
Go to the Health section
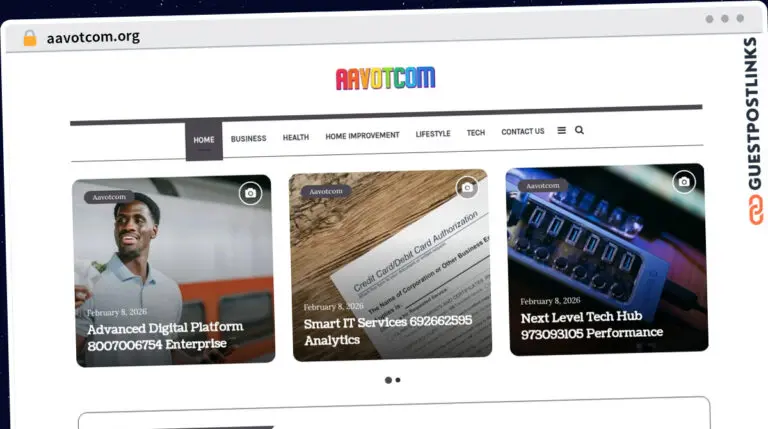click(x=295, y=137)
